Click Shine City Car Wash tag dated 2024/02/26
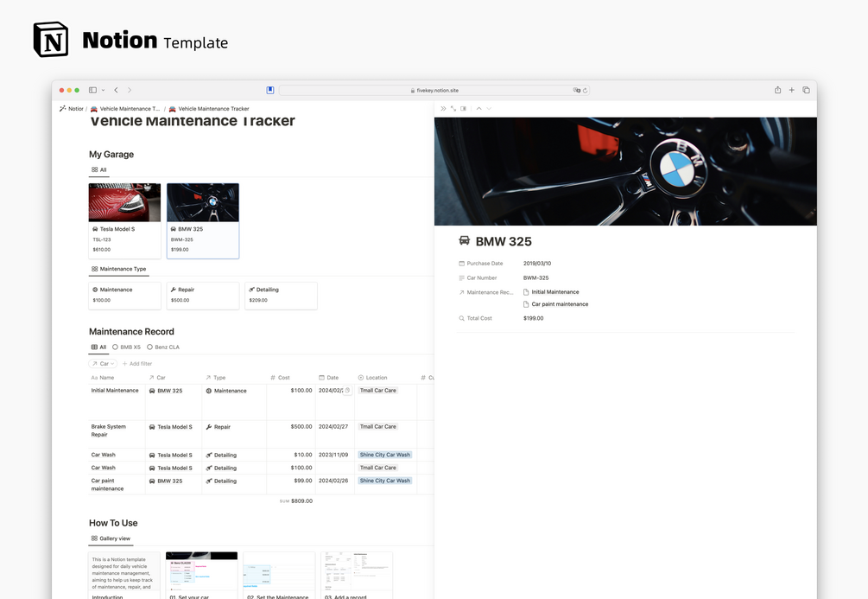Viewport: 868px width, 599px height. click(x=385, y=481)
